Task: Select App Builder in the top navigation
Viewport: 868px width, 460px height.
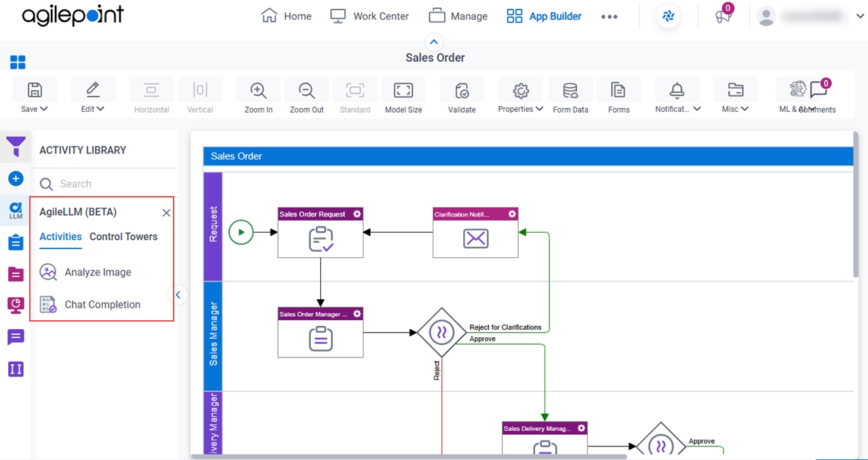Action: click(545, 16)
